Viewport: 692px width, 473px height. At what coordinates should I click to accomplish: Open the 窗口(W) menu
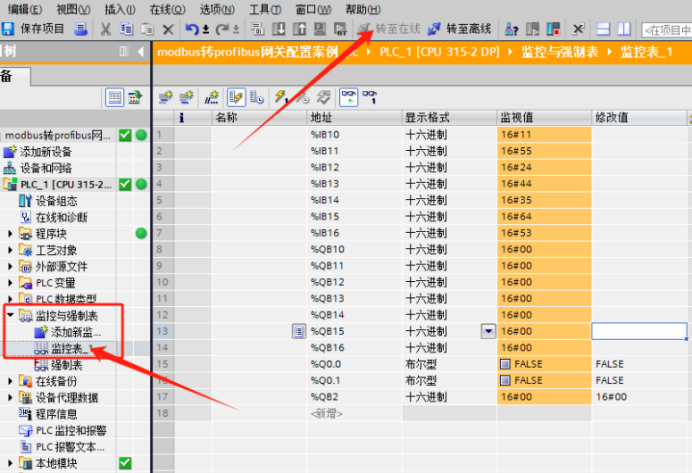pos(313,9)
